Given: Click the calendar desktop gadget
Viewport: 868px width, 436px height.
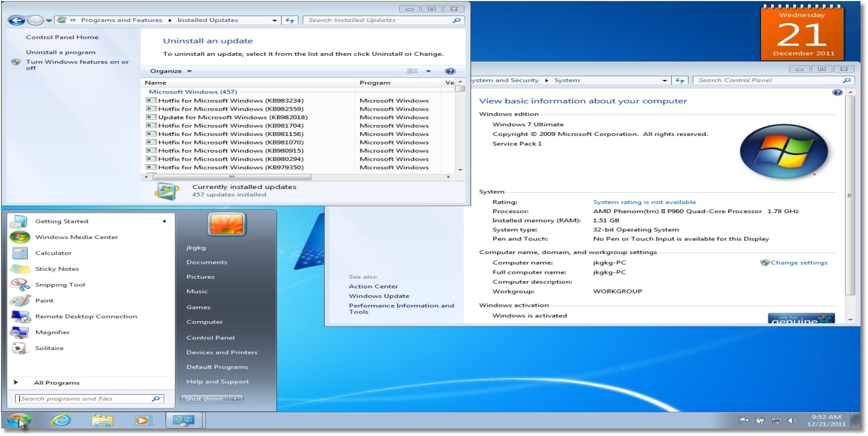Looking at the screenshot, I should click(802, 33).
